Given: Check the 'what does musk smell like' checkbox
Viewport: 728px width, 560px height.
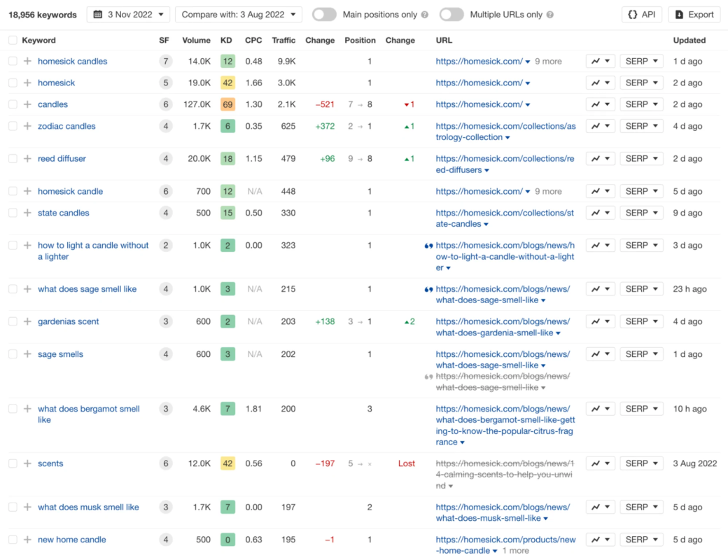Looking at the screenshot, I should tap(13, 507).
